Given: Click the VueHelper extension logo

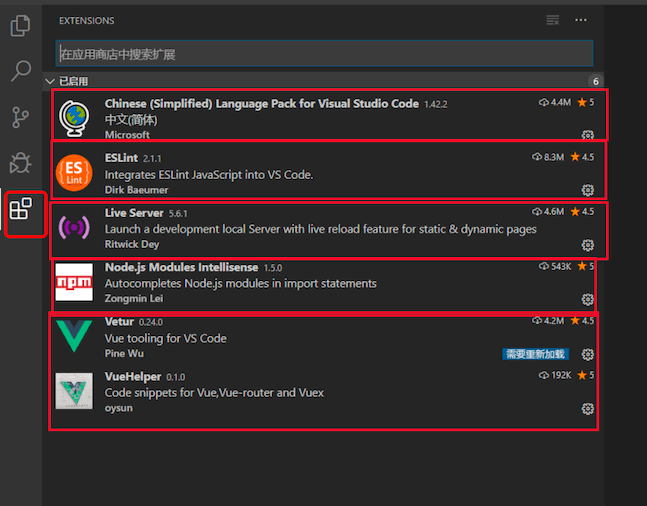Looking at the screenshot, I should pos(74,391).
